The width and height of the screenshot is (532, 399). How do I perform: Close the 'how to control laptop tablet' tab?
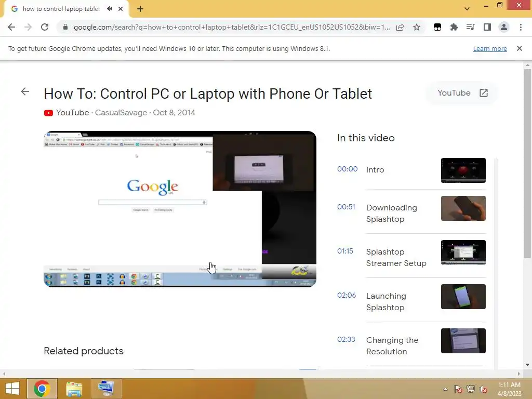(x=121, y=9)
